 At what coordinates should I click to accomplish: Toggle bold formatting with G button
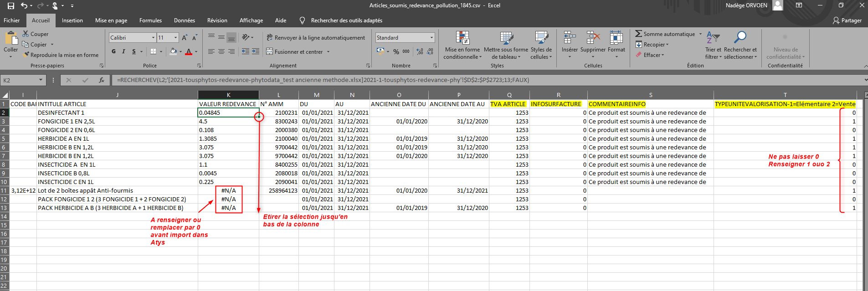(x=113, y=52)
